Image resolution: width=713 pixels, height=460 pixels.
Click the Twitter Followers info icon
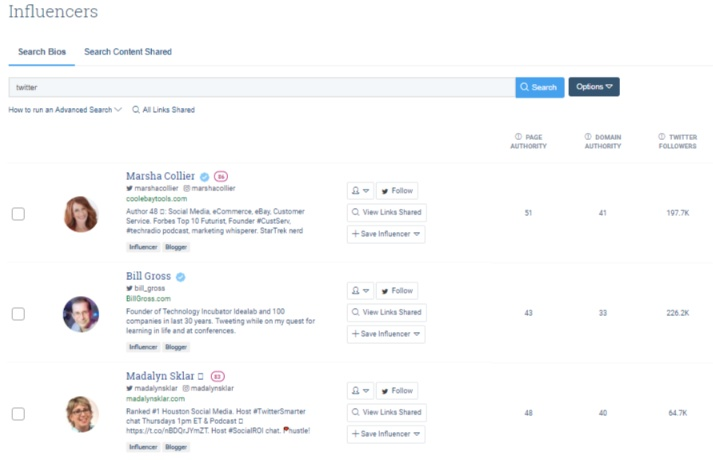(x=662, y=137)
